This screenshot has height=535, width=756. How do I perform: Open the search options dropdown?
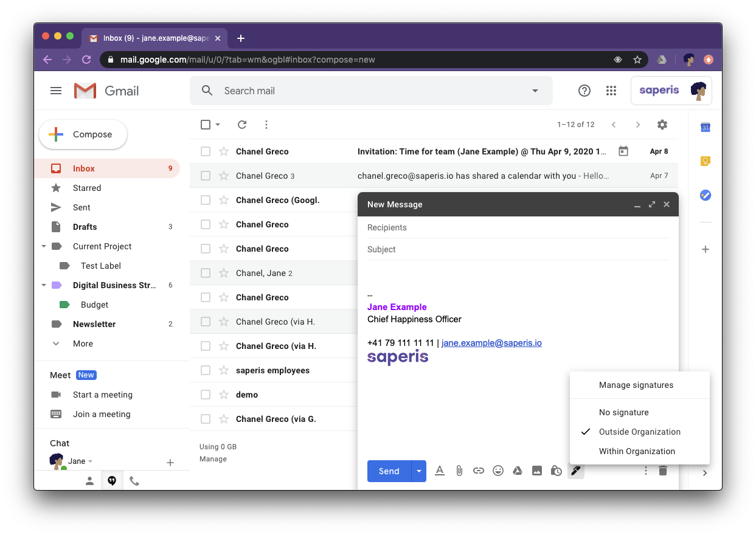coord(535,90)
